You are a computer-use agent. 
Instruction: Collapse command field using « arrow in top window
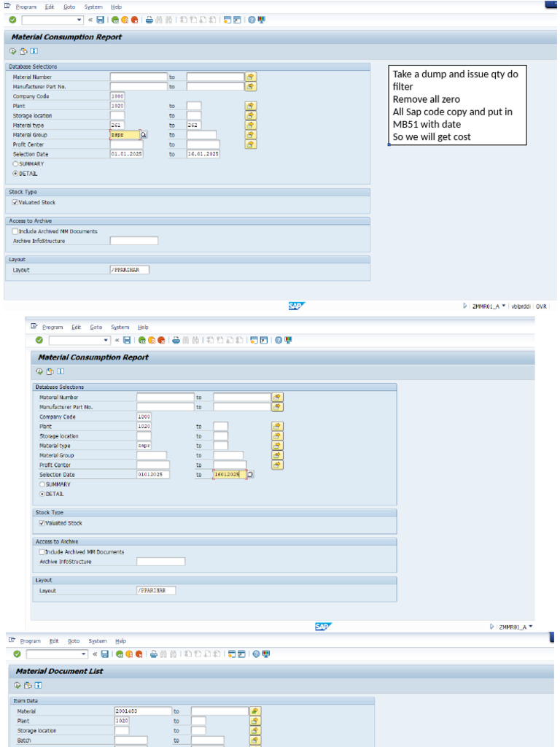(x=90, y=20)
